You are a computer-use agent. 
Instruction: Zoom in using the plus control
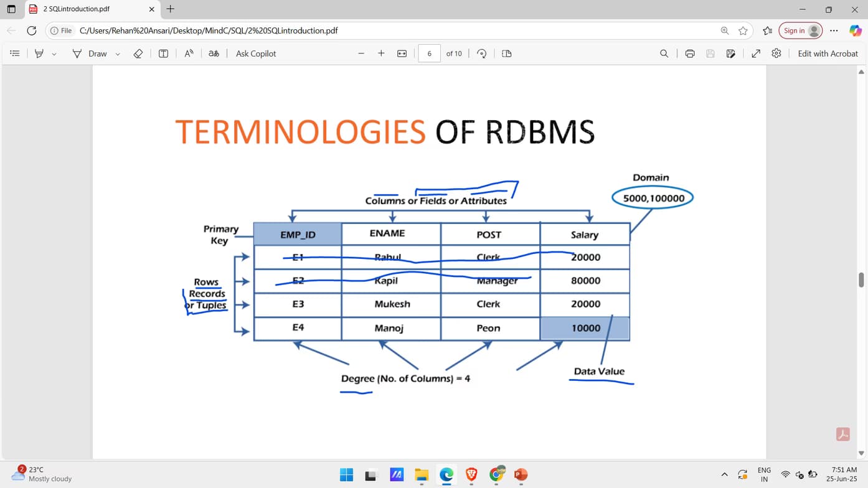click(x=381, y=54)
